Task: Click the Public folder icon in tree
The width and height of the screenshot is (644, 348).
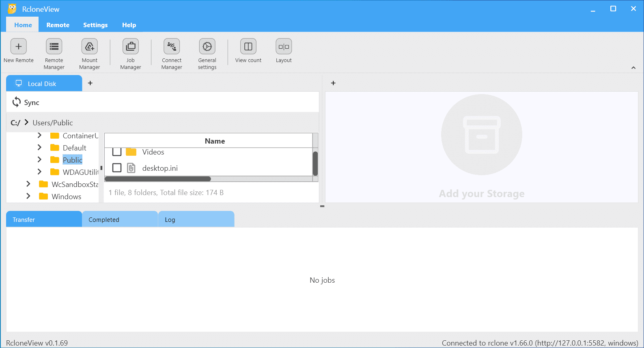Action: coord(55,160)
